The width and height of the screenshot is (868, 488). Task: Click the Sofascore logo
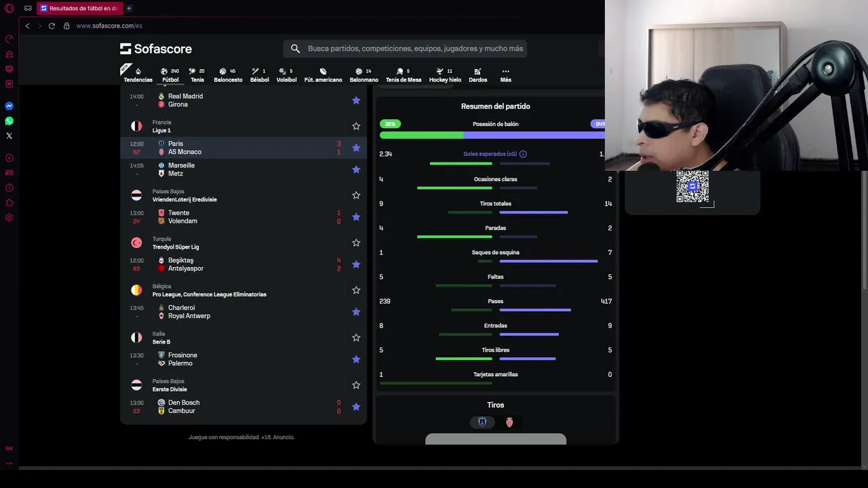point(156,49)
